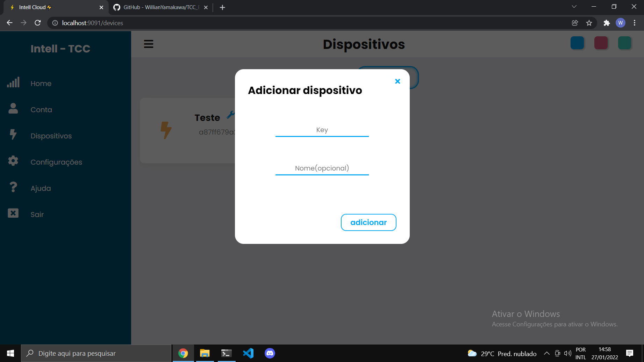Click the adicionar button
This screenshot has height=362, width=644.
(368, 222)
